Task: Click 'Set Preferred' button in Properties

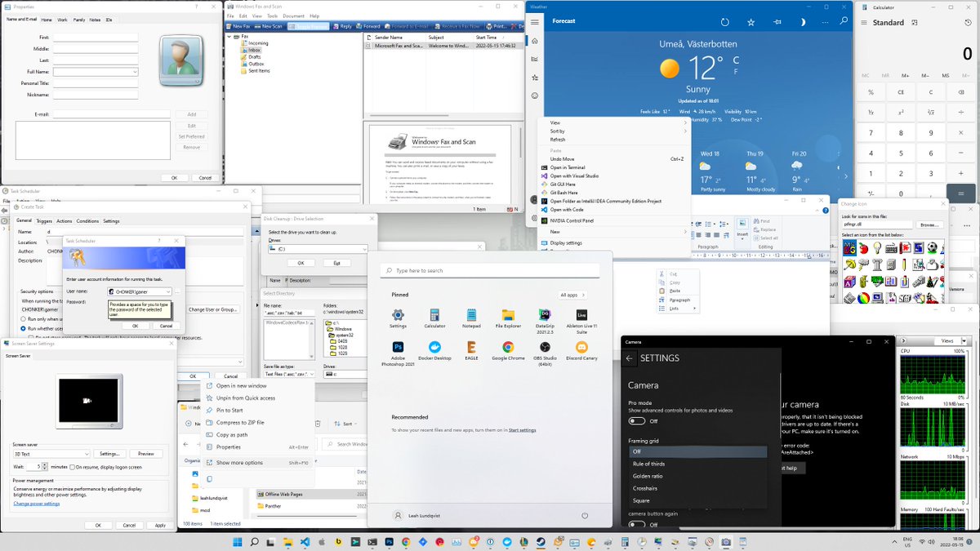Action: click(x=191, y=136)
